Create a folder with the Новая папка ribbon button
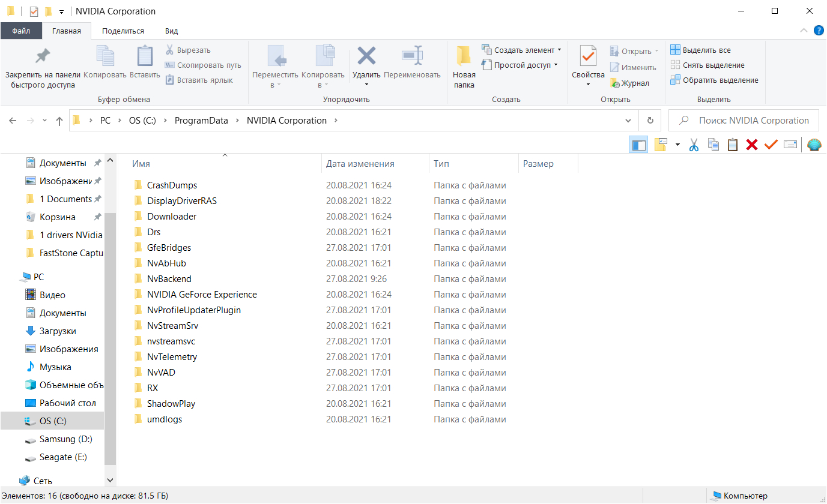The image size is (827, 504). tap(464, 67)
